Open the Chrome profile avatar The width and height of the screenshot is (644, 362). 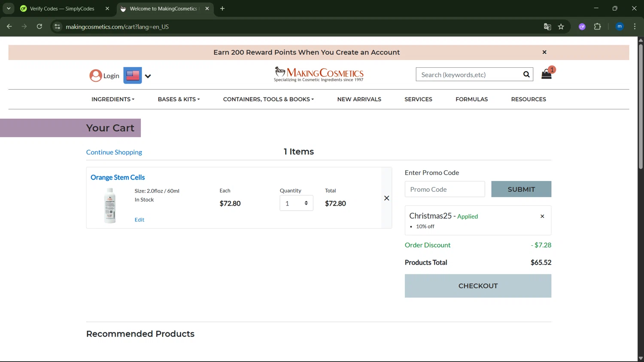pyautogui.click(x=620, y=27)
